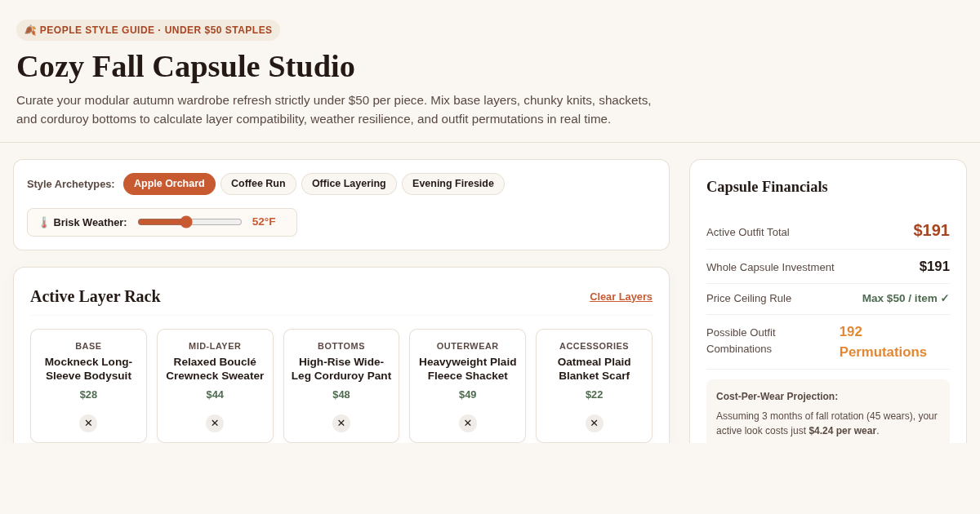Remove the Mockneck Long-Sleeve Bodysuit item
This screenshot has width=980, height=514.
point(88,423)
